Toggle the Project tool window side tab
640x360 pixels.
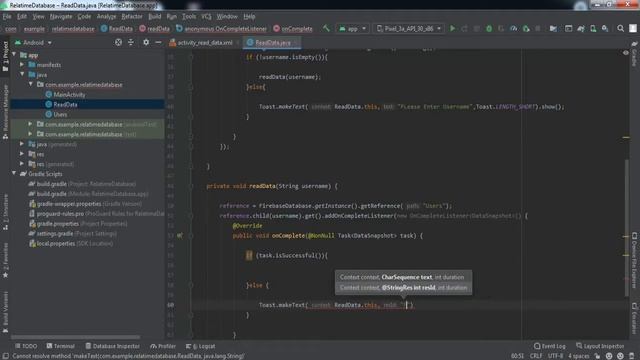(5, 56)
